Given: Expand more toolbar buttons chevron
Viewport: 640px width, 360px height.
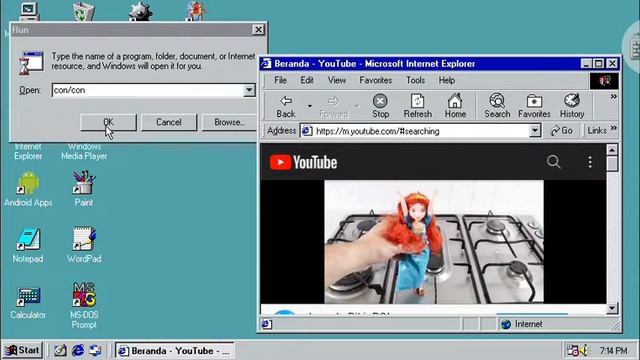Looking at the screenshot, I should click(613, 97).
